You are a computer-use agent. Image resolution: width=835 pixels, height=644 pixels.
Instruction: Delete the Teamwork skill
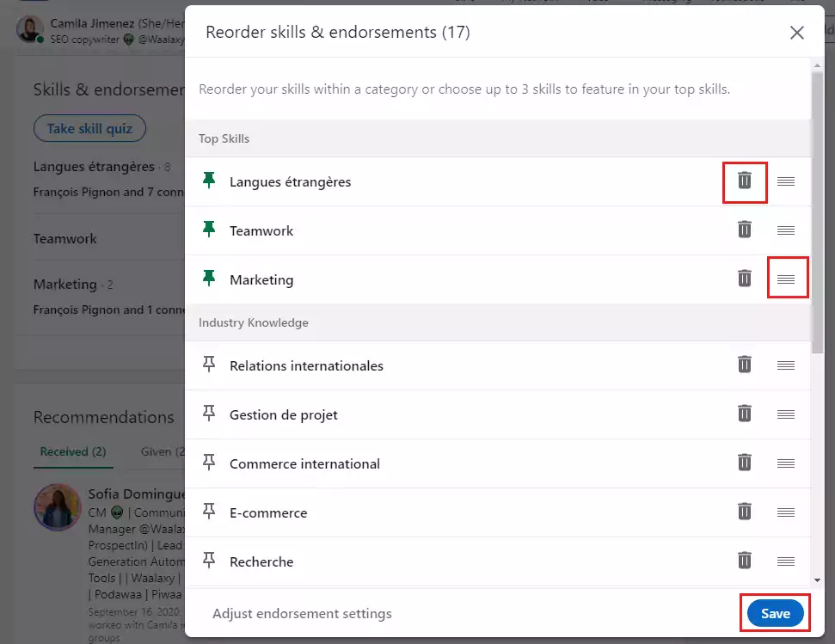744,230
